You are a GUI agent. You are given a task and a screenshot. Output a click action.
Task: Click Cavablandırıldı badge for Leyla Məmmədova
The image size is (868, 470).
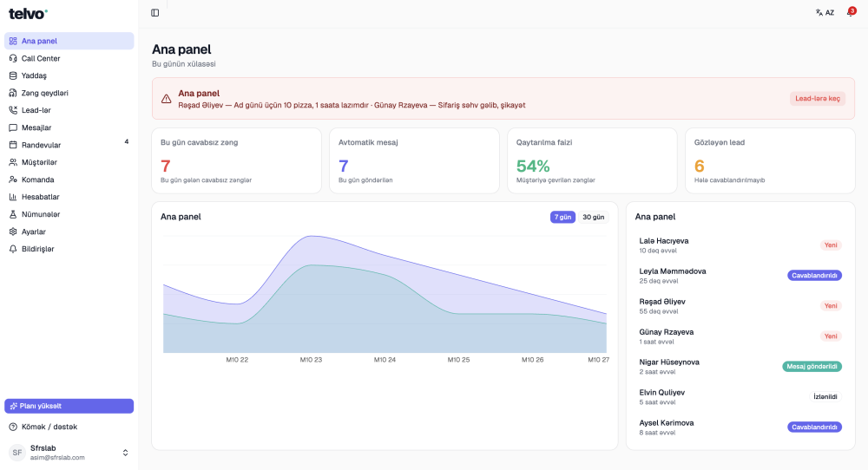[x=814, y=276]
